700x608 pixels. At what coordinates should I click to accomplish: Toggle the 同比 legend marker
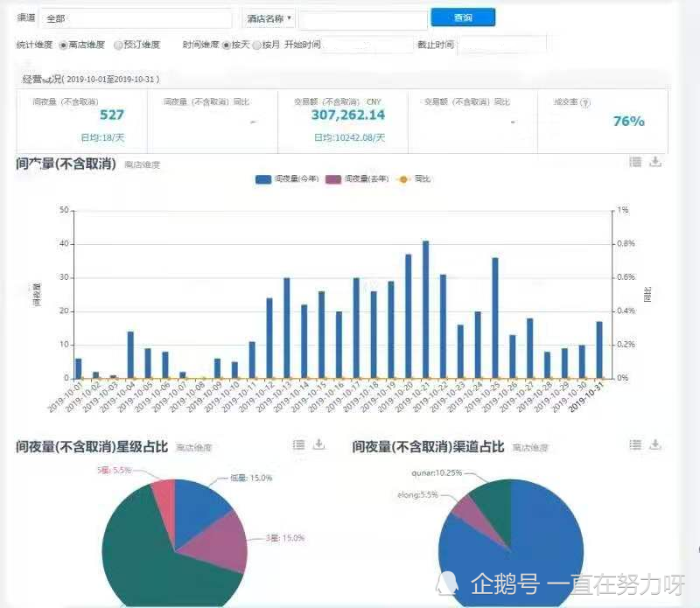403,179
